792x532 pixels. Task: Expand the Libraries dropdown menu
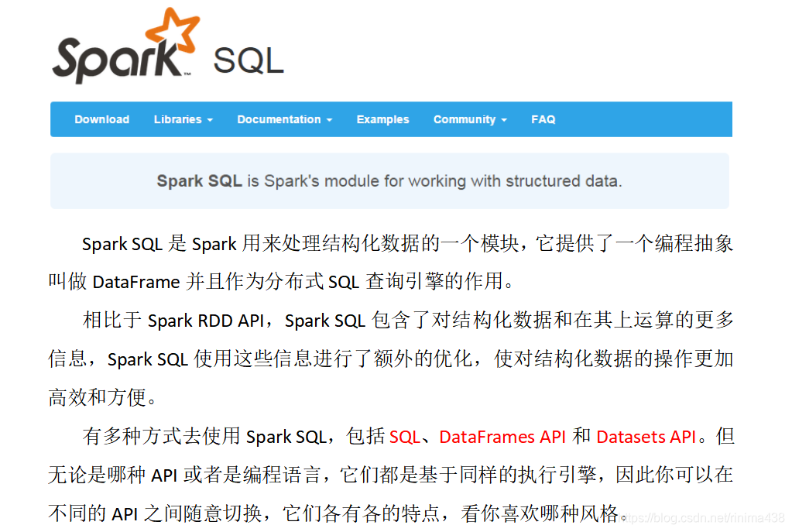pos(183,119)
